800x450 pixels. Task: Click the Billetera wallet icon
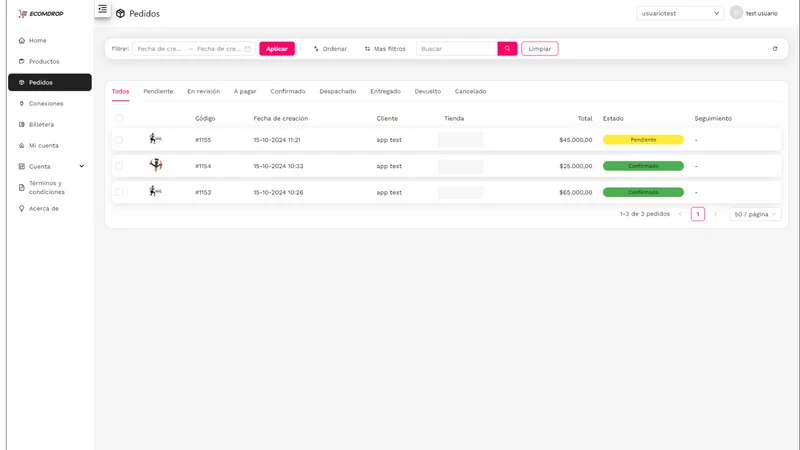(x=21, y=124)
